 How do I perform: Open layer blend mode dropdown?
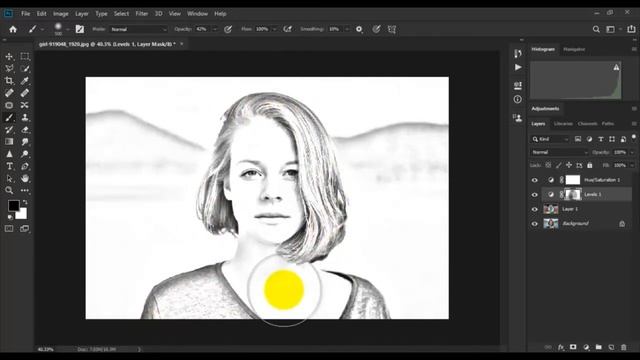tap(560, 152)
